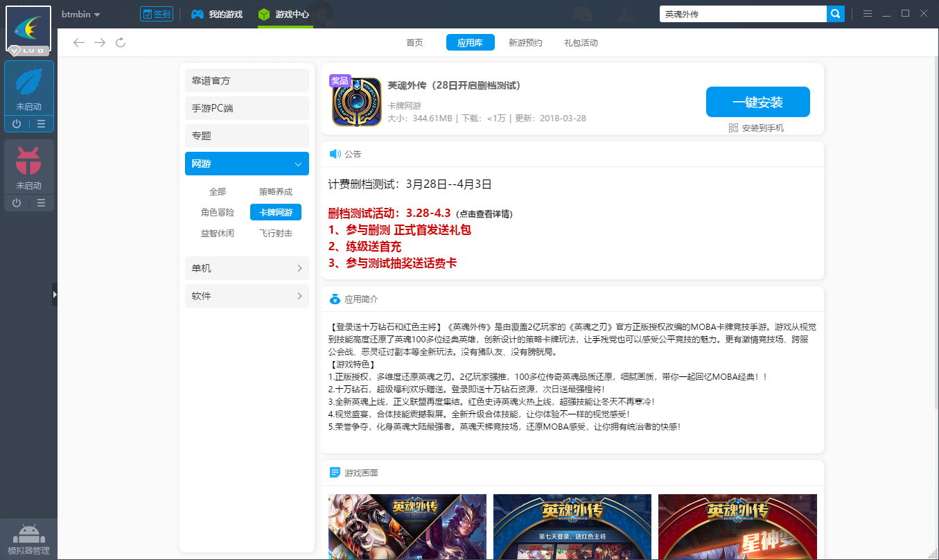939x560 pixels.
Task: Open the 专题 category
Action: tap(247, 136)
